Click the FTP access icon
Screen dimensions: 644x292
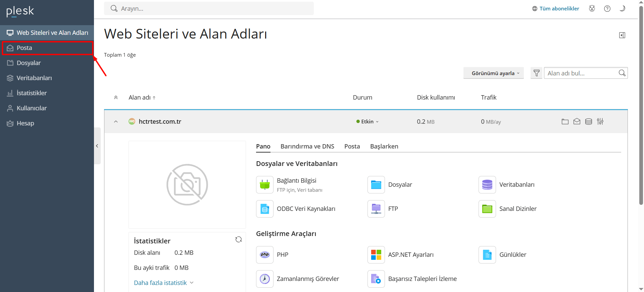(376, 209)
